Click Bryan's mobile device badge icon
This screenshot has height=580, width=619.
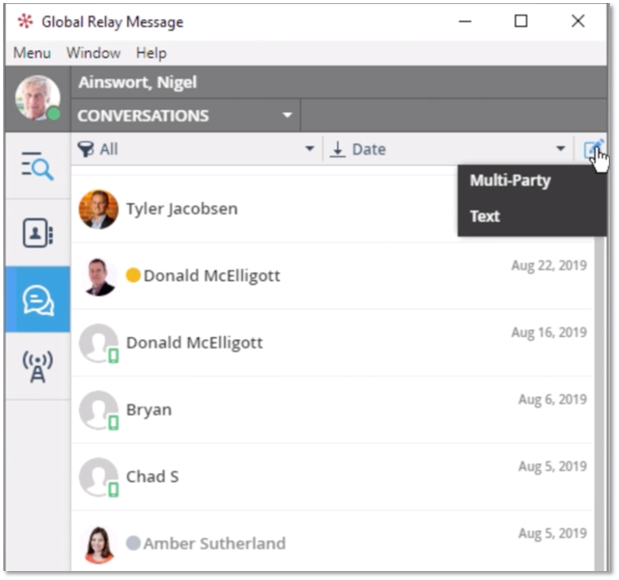point(114,423)
